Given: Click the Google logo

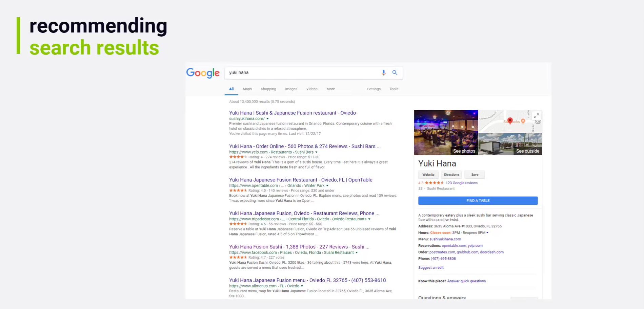Looking at the screenshot, I should click(203, 73).
